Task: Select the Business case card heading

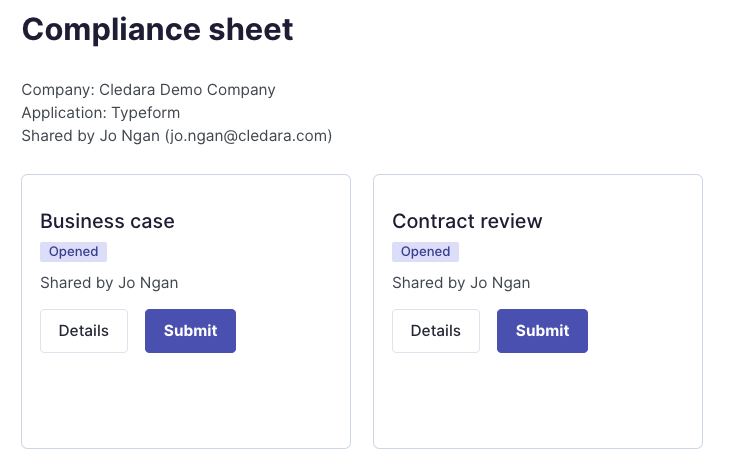Action: tap(107, 221)
